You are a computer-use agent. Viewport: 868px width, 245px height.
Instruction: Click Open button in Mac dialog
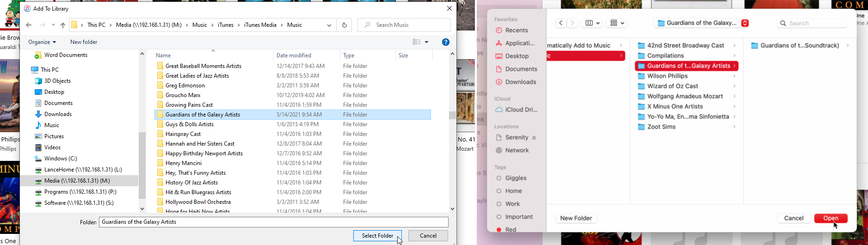pyautogui.click(x=831, y=218)
